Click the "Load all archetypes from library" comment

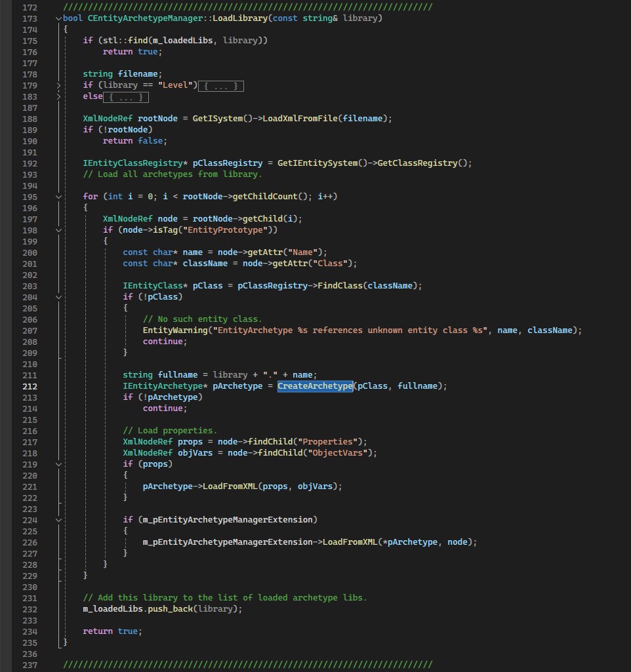click(172, 174)
